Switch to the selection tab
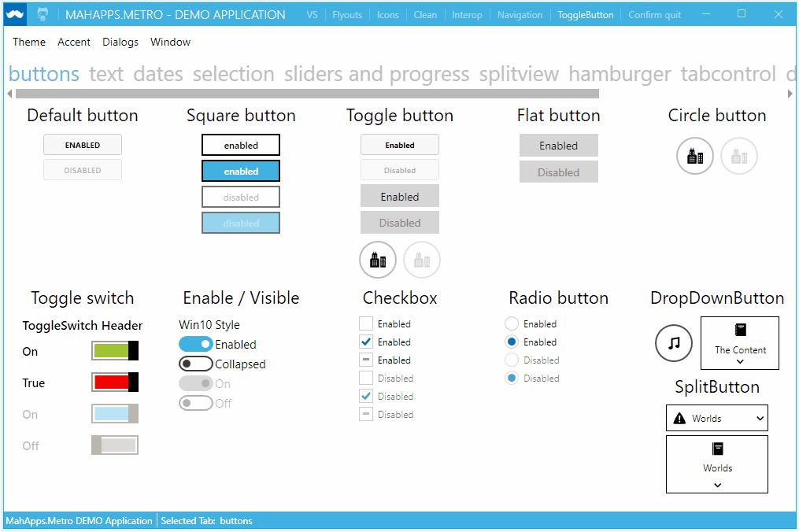The width and height of the screenshot is (799, 532). 233,75
